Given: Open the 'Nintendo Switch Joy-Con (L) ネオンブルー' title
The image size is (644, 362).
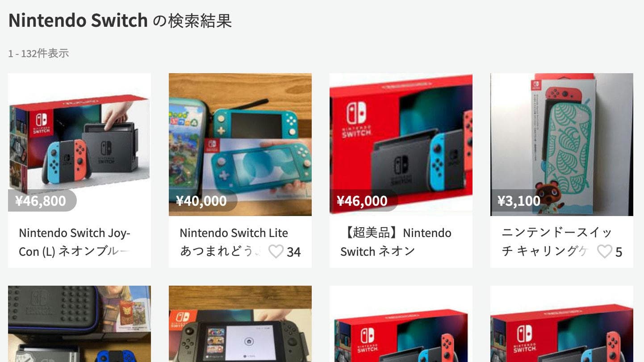Looking at the screenshot, I should click(x=75, y=242).
